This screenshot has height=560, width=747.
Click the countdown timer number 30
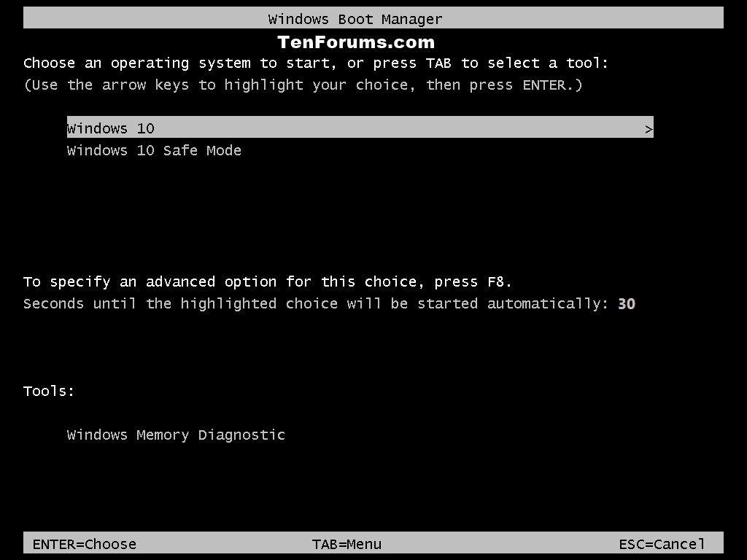[x=627, y=304]
